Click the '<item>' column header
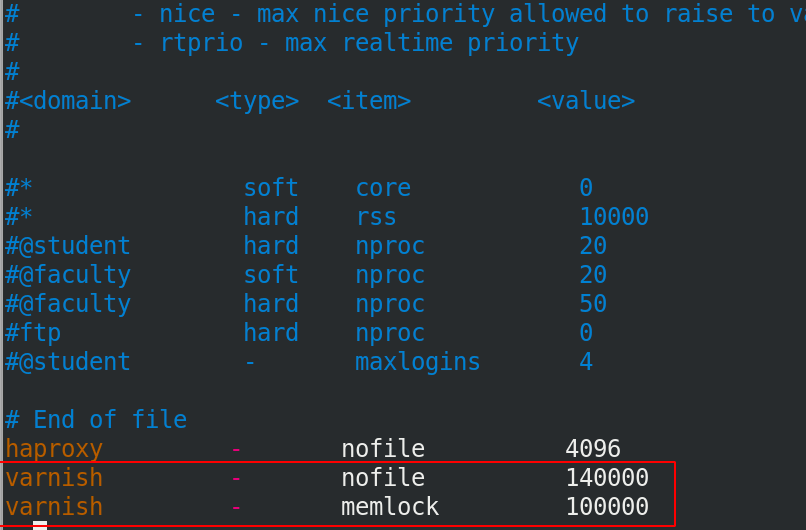806x530 pixels. click(369, 101)
